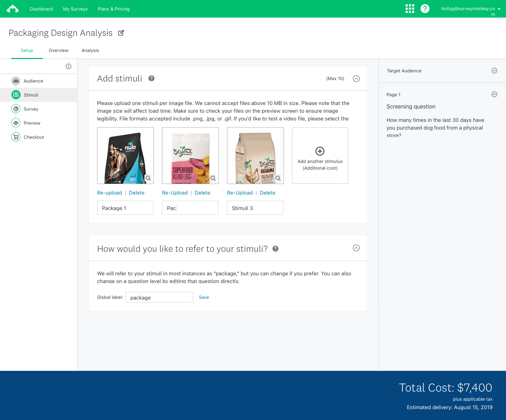Click the Package 1 name field
This screenshot has width=506, height=420.
pyautogui.click(x=125, y=208)
